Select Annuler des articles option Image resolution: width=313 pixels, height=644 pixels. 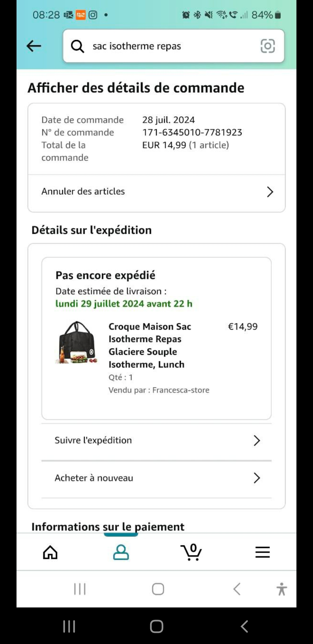[x=83, y=191]
